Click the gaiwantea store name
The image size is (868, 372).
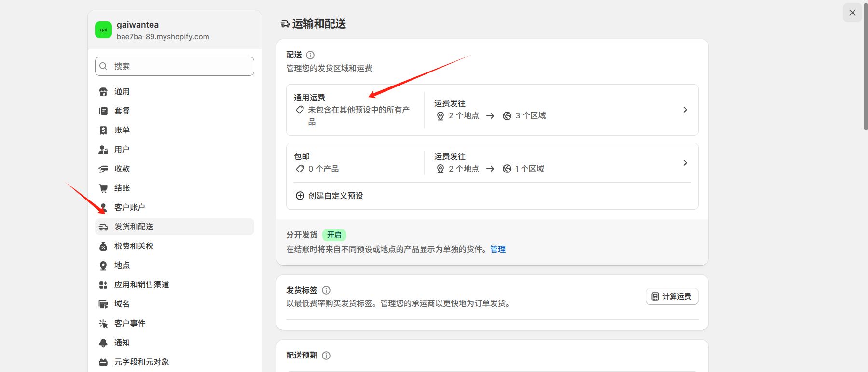138,25
